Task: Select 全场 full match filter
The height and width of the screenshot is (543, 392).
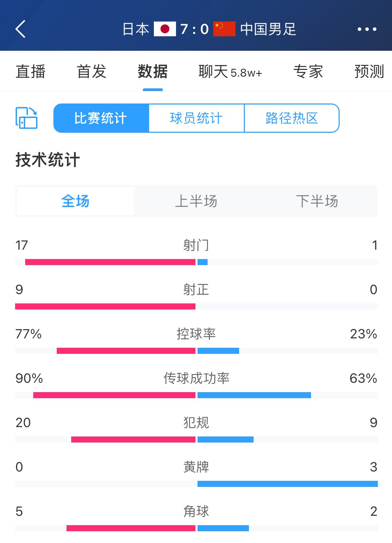Action: 75,201
